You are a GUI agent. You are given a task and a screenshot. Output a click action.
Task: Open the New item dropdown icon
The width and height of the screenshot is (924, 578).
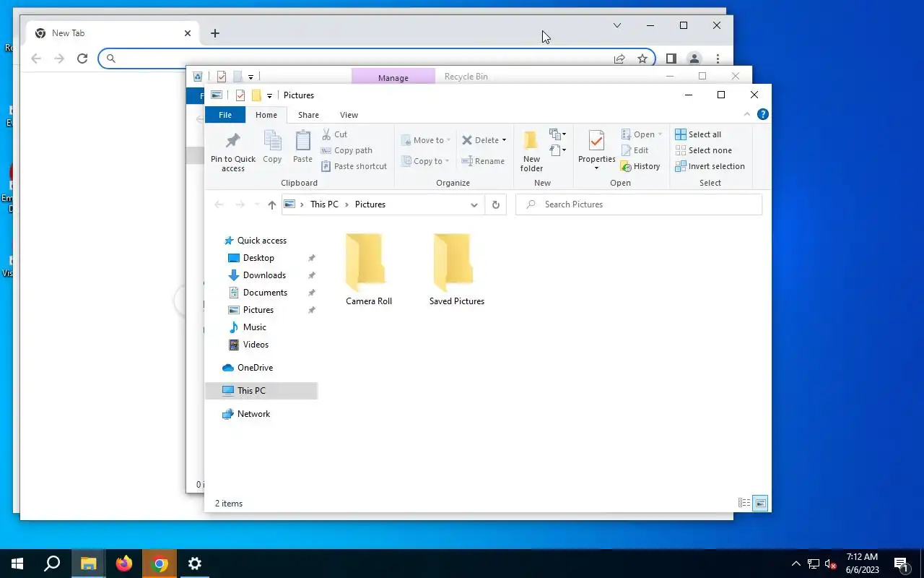click(557, 134)
